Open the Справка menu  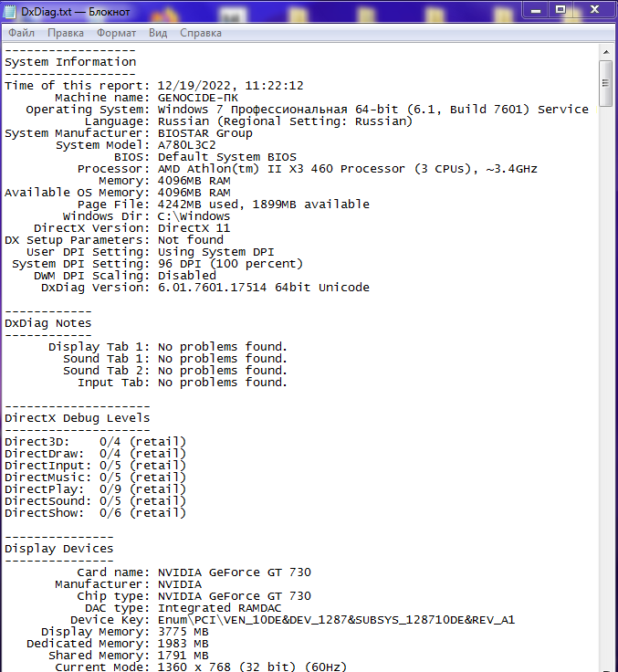pos(201,33)
